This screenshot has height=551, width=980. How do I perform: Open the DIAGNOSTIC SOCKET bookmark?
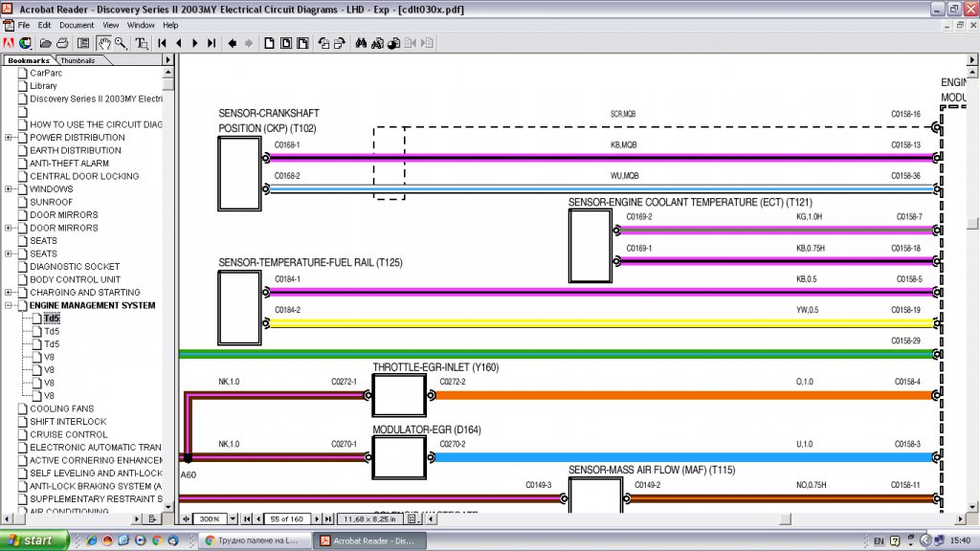tap(75, 266)
